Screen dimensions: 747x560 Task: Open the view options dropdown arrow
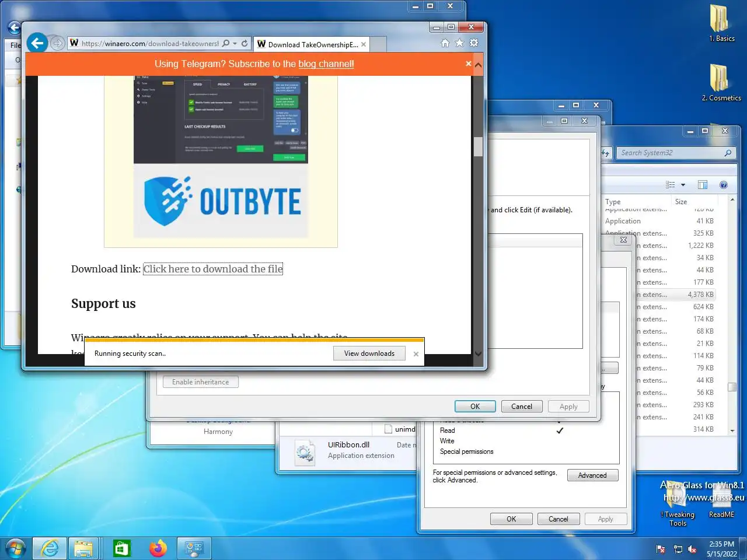coord(683,185)
